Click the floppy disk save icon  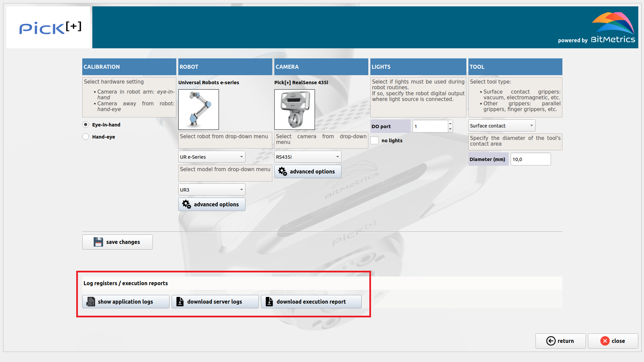click(x=98, y=242)
